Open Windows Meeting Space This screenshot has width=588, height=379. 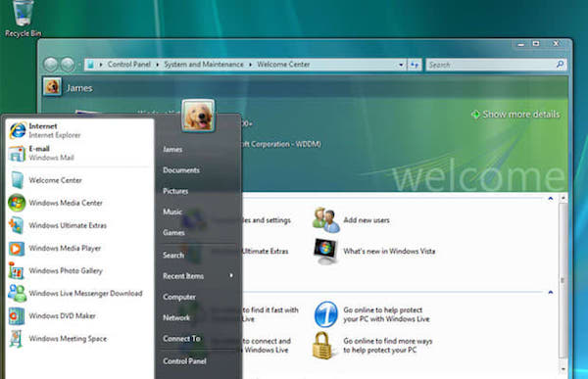tap(79, 339)
